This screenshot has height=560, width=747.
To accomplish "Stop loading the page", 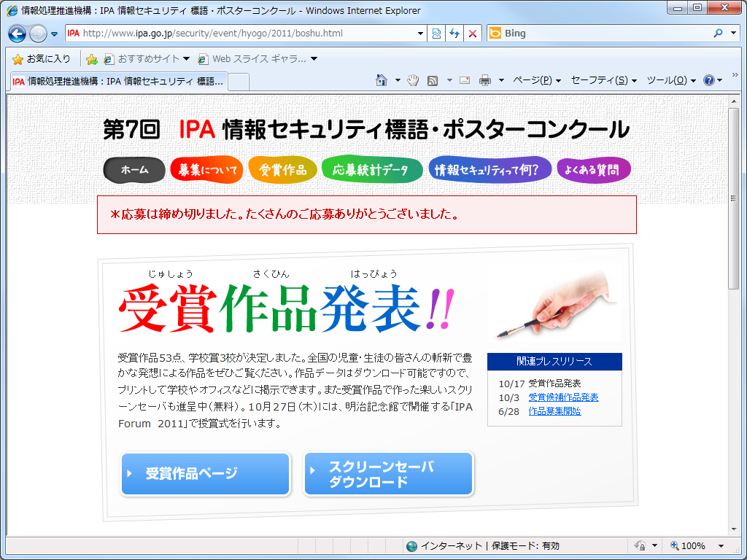I will click(471, 33).
